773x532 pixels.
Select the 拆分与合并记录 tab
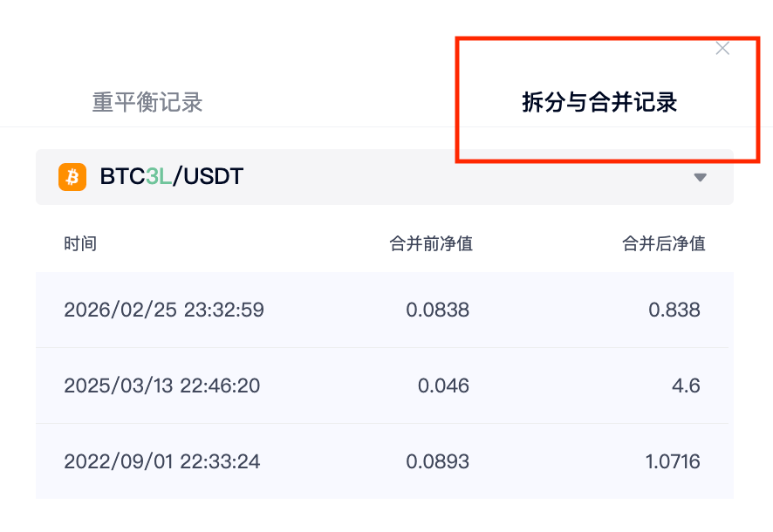click(x=599, y=102)
